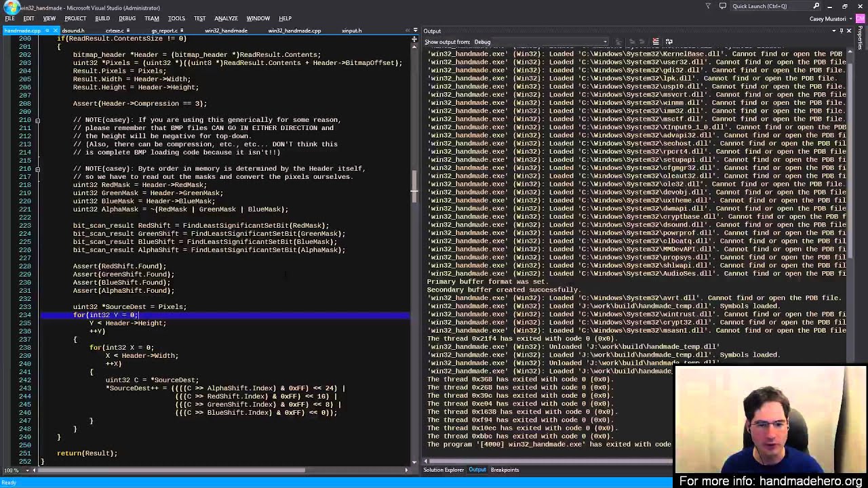
Task: Click the return(Result); code line
Action: [87, 453]
